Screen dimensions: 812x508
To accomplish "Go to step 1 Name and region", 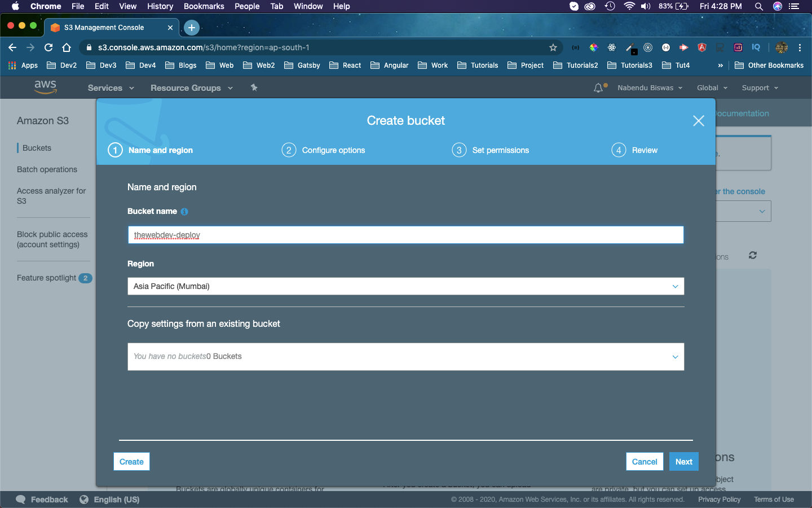I will point(151,150).
